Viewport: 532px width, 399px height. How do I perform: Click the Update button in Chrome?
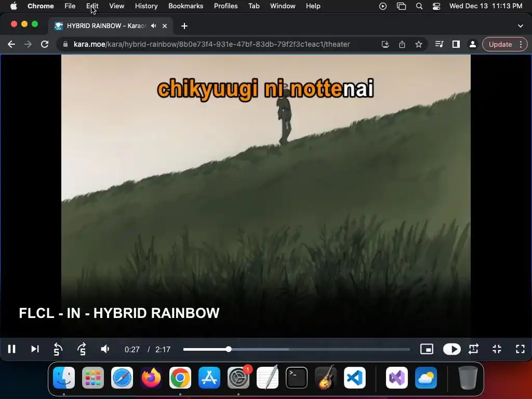500,44
